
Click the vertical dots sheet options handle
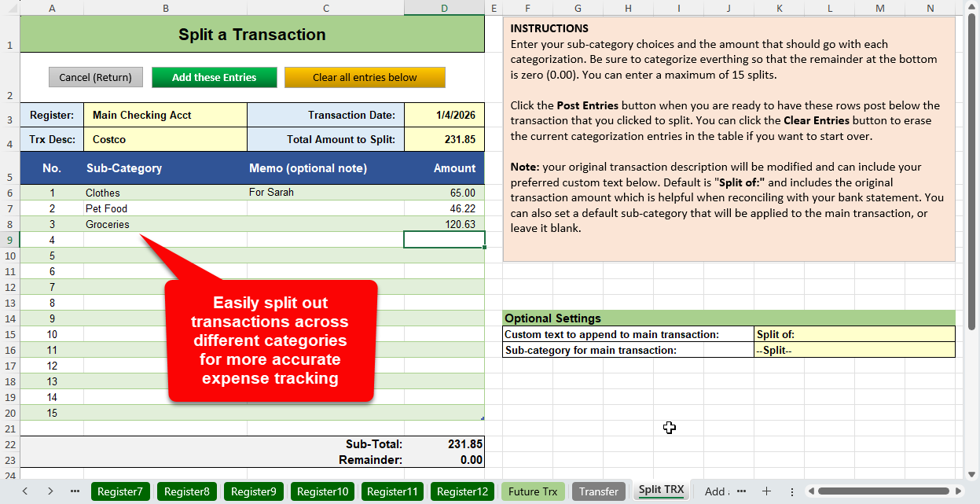pos(791,491)
